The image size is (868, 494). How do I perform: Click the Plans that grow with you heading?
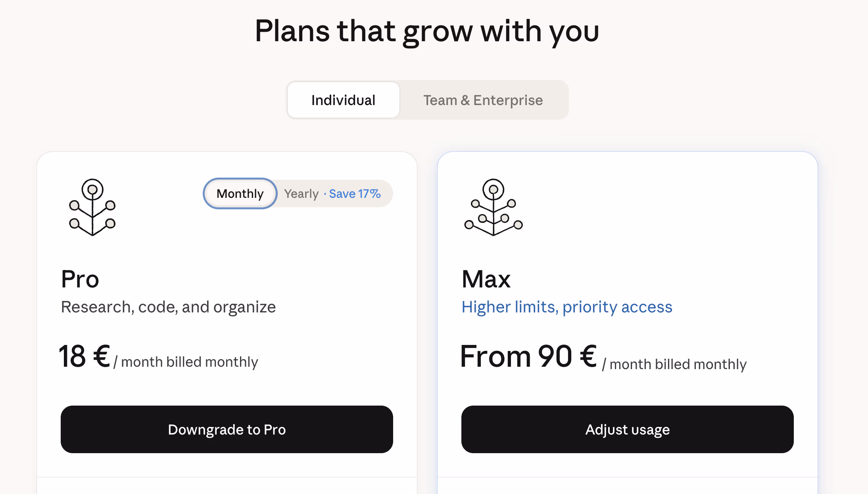click(x=427, y=31)
